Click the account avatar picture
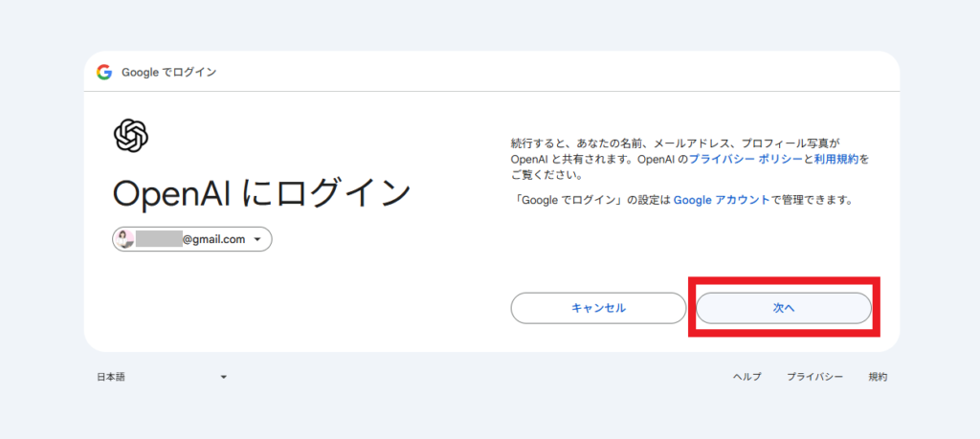980x439 pixels. point(125,239)
